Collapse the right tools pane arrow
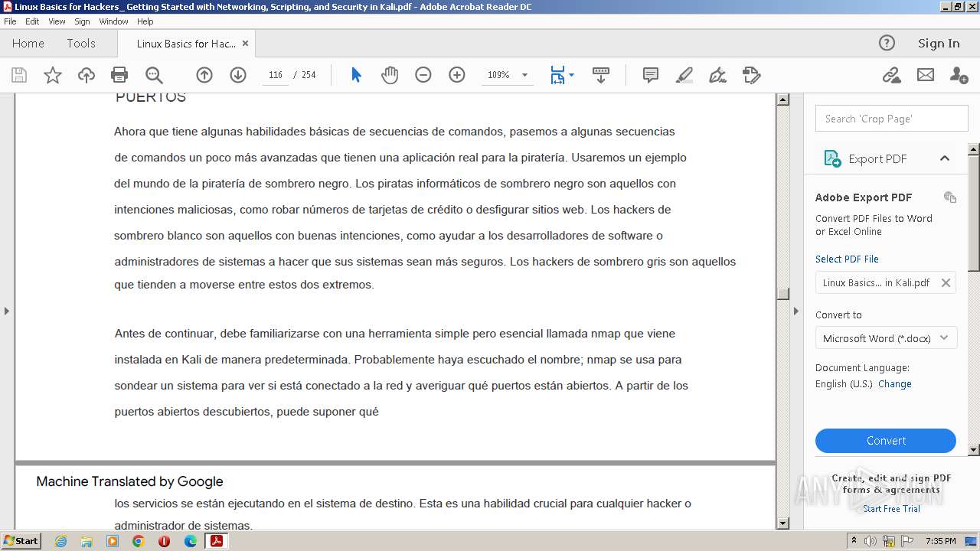Image resolution: width=980 pixels, height=551 pixels. (x=795, y=311)
